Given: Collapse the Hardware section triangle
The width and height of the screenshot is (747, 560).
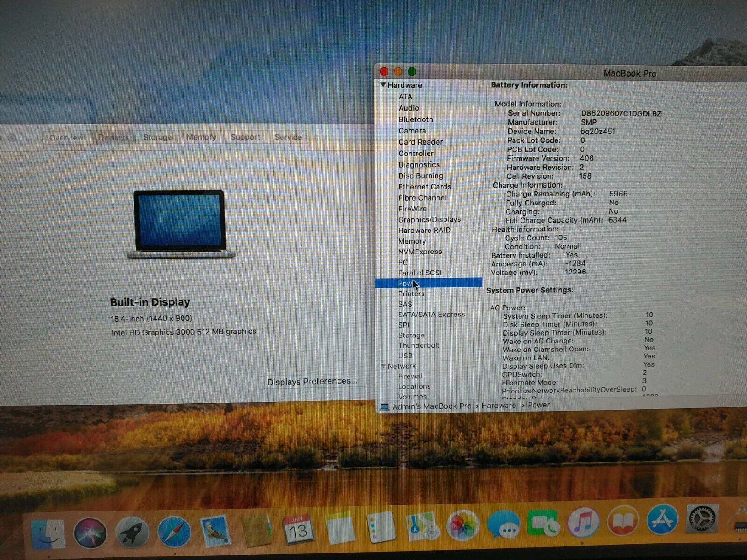Looking at the screenshot, I should click(383, 85).
